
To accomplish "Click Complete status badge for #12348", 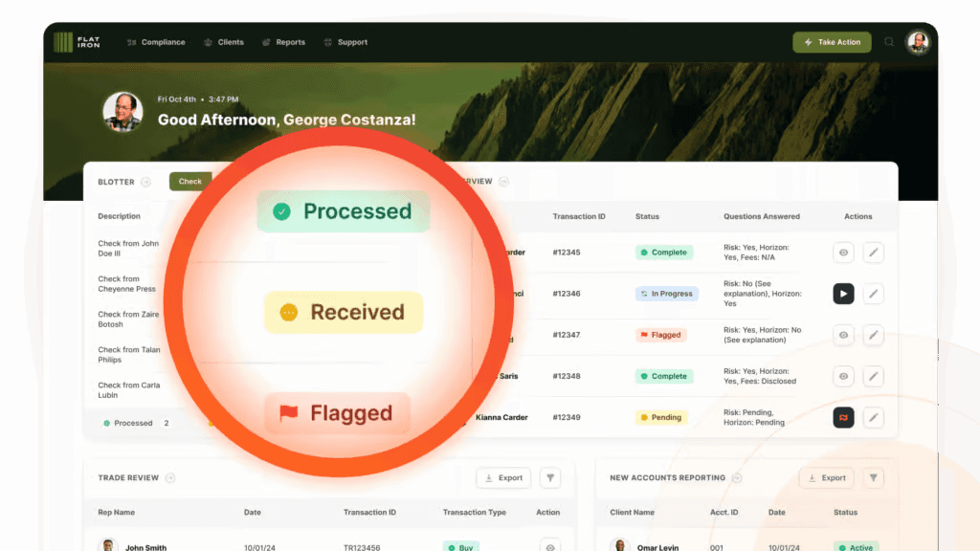I will [664, 376].
